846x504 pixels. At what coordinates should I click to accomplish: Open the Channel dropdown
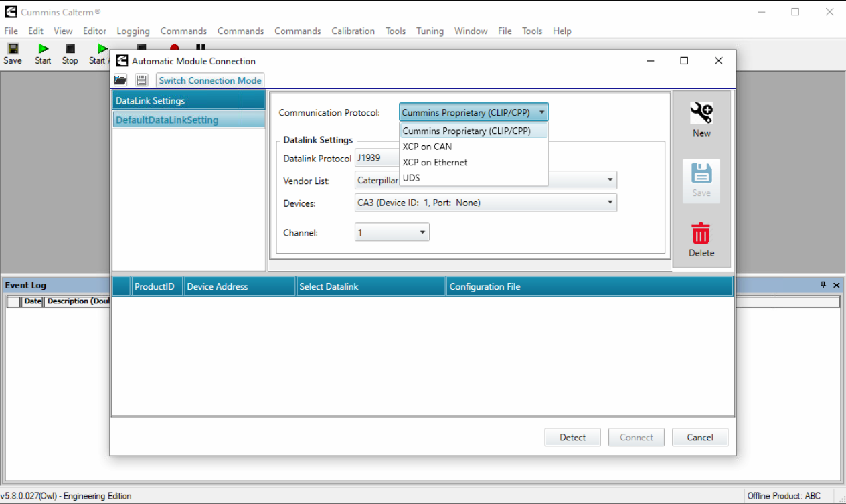point(392,232)
